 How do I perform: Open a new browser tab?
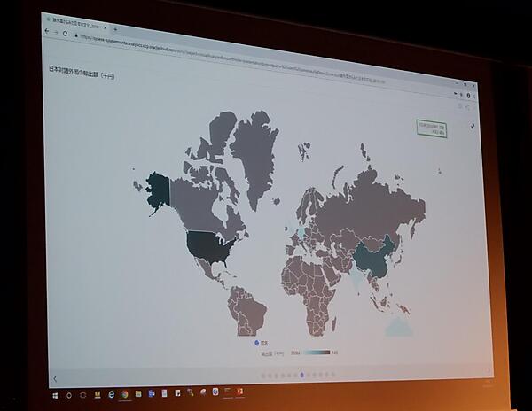point(115,29)
